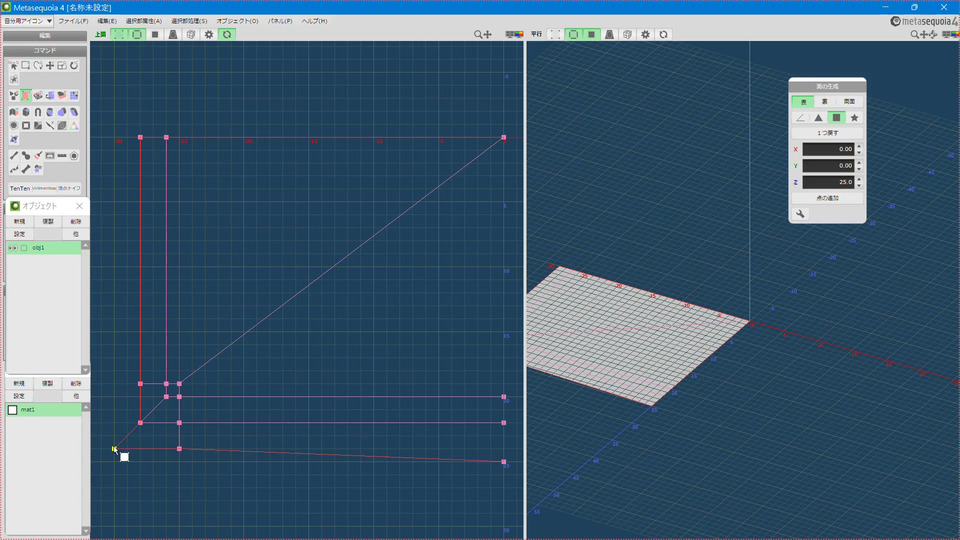Image resolution: width=960 pixels, height=540 pixels.
Task: Select the 表 front face option
Action: click(801, 101)
